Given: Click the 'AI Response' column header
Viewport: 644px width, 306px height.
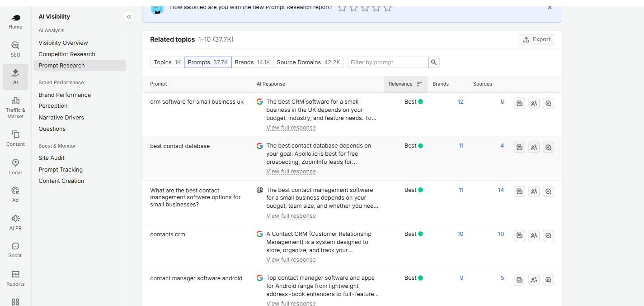Looking at the screenshot, I should point(271,84).
